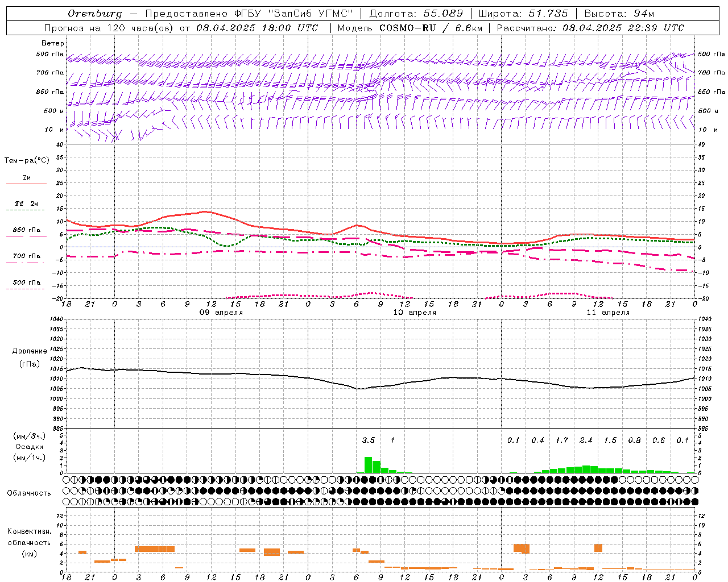Click the 'Широта: 51.735' latitude value

[523, 13]
